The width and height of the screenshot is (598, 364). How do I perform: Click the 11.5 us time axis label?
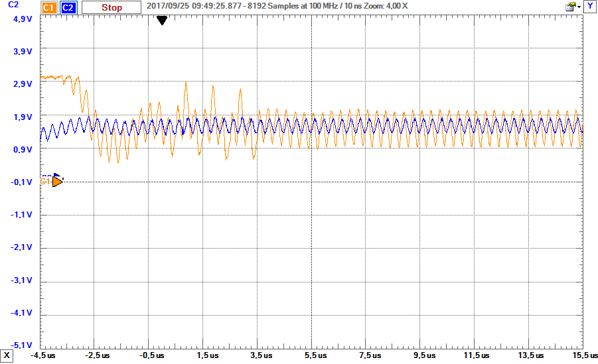[477, 355]
